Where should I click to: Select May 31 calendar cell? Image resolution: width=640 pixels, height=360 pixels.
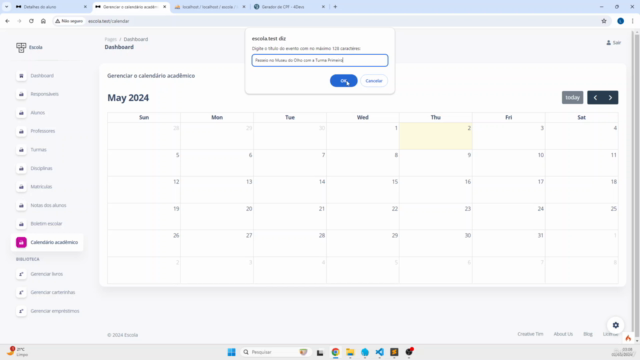[x=509, y=243]
